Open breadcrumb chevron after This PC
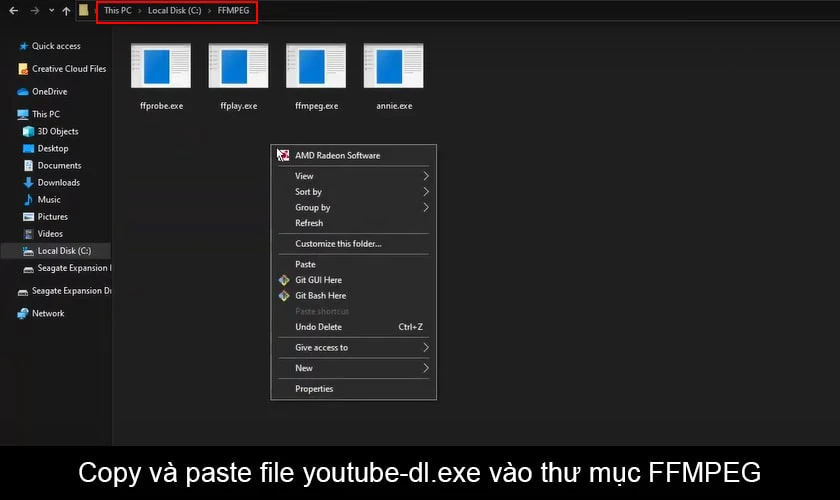 139,11
